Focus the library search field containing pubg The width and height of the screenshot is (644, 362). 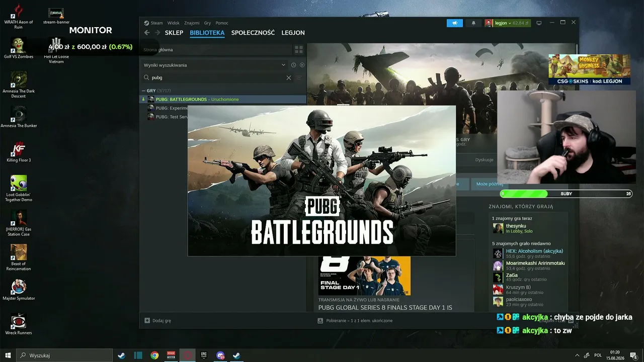[x=217, y=78]
